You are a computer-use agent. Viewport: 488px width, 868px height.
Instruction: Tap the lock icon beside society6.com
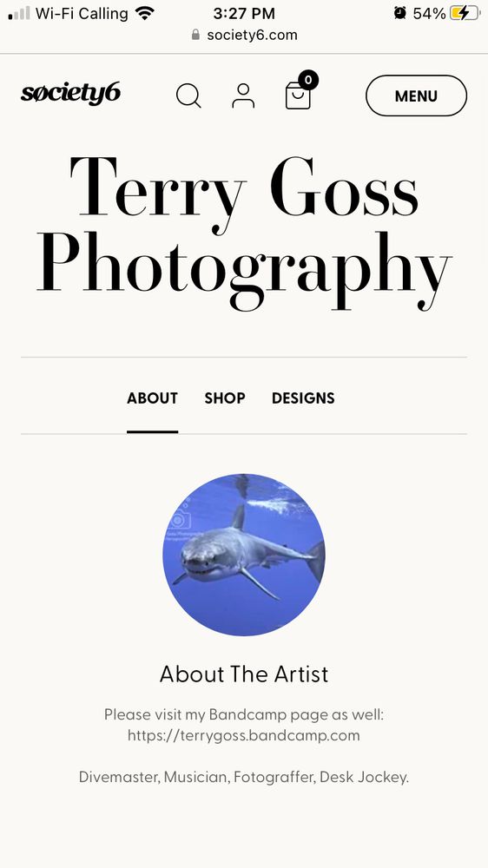coord(195,35)
